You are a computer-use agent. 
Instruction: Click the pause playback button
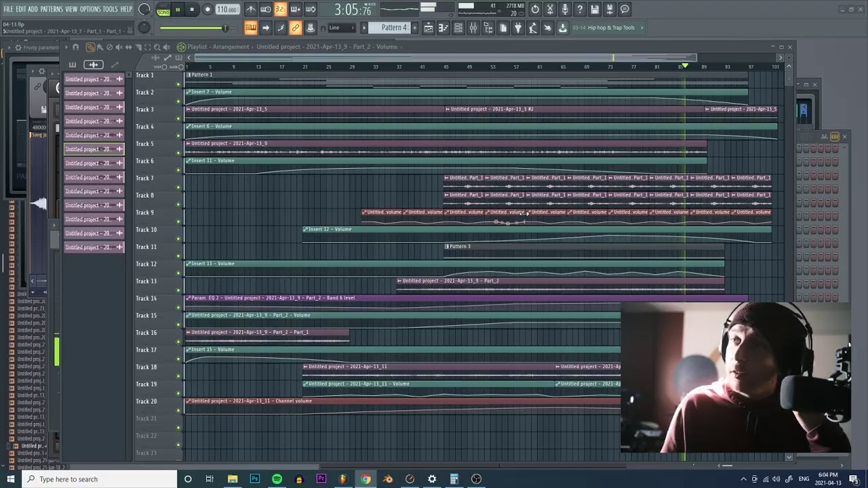[178, 9]
